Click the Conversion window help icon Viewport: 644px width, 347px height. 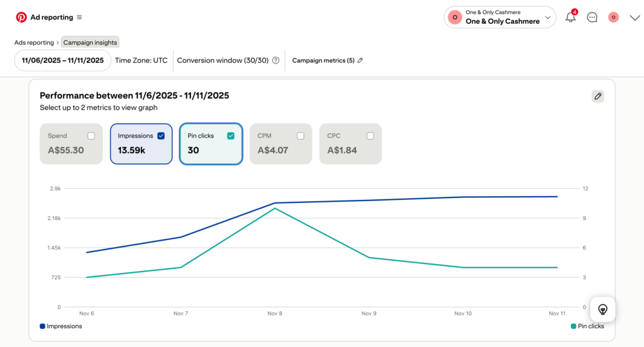[275, 61]
